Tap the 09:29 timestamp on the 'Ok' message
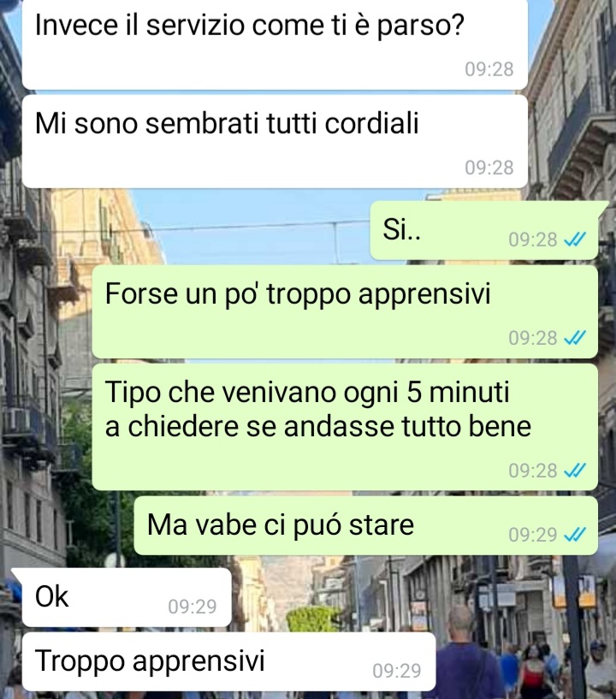The image size is (616, 699). pyautogui.click(x=192, y=607)
